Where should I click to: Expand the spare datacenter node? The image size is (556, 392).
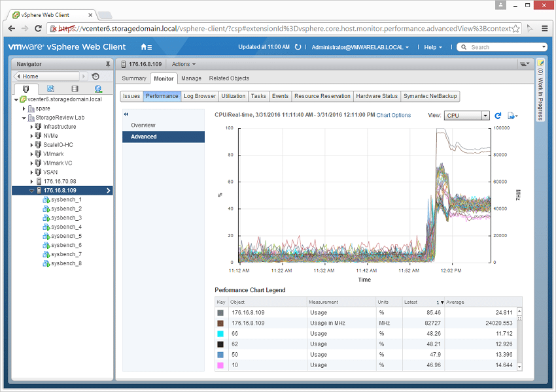(x=24, y=108)
